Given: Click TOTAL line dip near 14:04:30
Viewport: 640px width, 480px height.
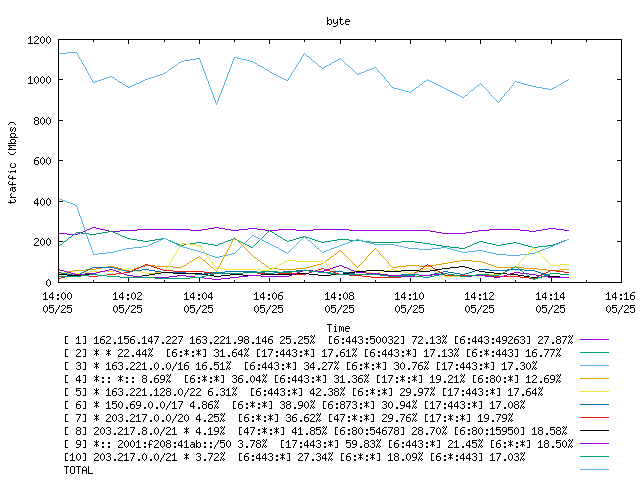Looking at the screenshot, I should pos(216,104).
